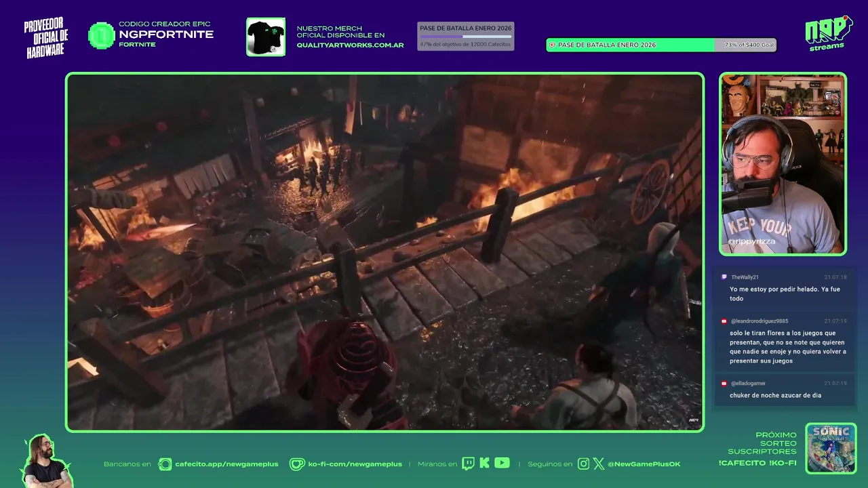
Task: Click the Sonic game cover thumbnail
Action: pos(831,448)
